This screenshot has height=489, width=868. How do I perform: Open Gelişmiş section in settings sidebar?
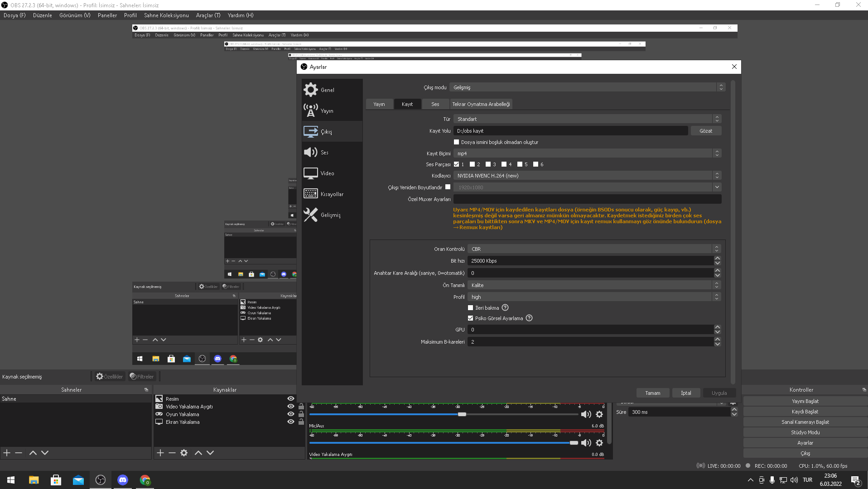(332, 215)
